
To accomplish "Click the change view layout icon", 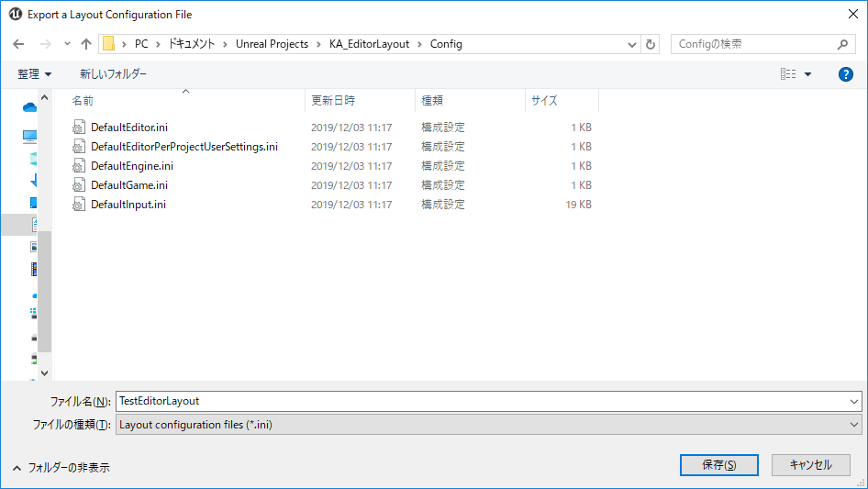I will point(788,73).
